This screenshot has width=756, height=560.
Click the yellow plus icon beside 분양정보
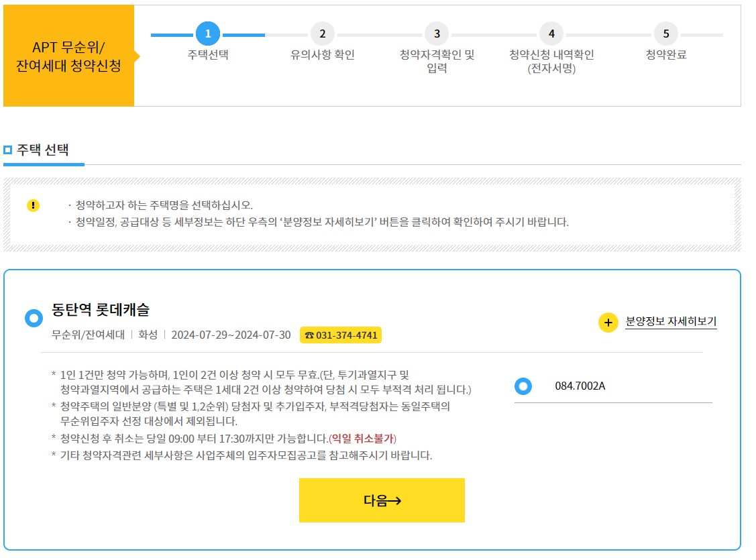click(x=608, y=323)
